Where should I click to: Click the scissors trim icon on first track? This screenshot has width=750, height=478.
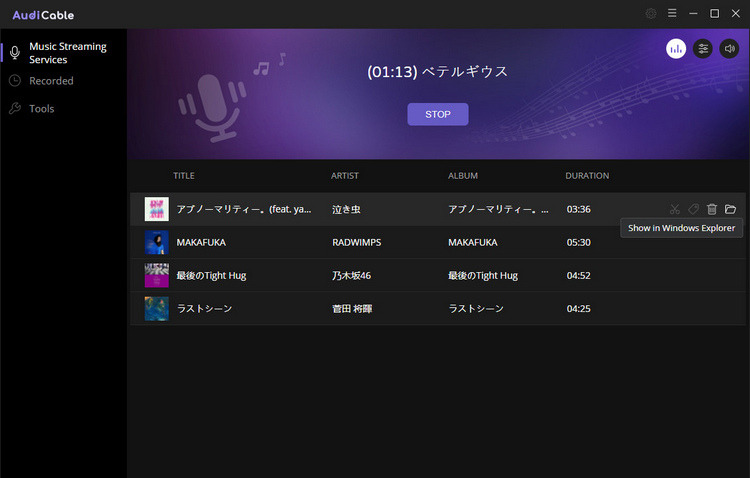tap(674, 209)
